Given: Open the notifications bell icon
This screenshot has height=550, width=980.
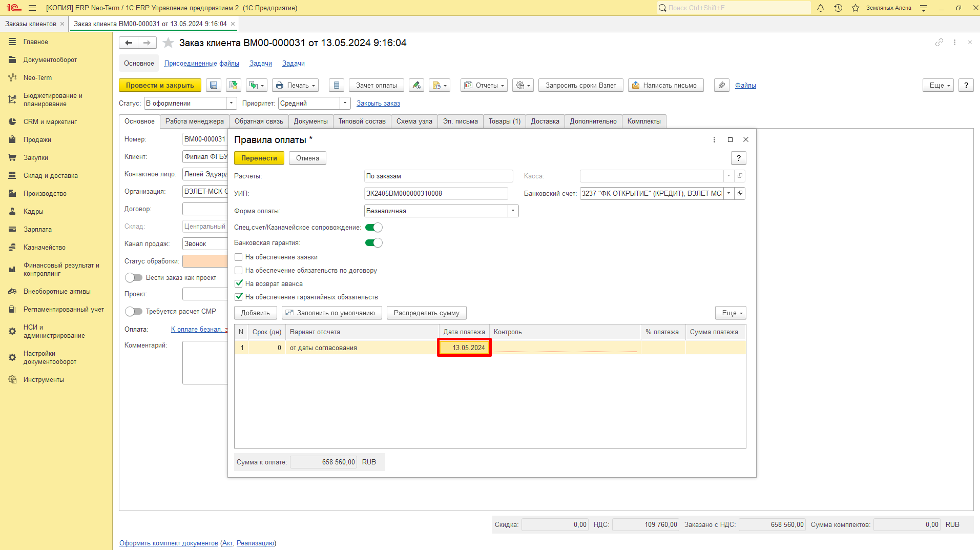Looking at the screenshot, I should (x=821, y=8).
